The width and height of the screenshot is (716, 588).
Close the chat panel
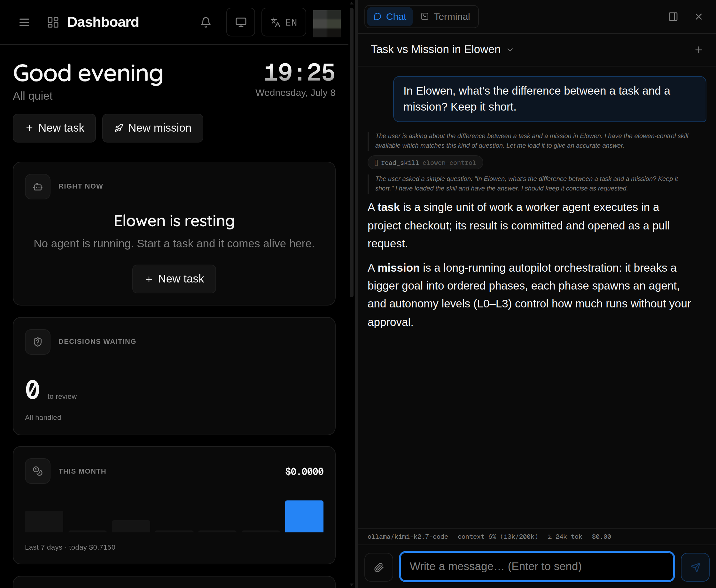click(x=699, y=17)
